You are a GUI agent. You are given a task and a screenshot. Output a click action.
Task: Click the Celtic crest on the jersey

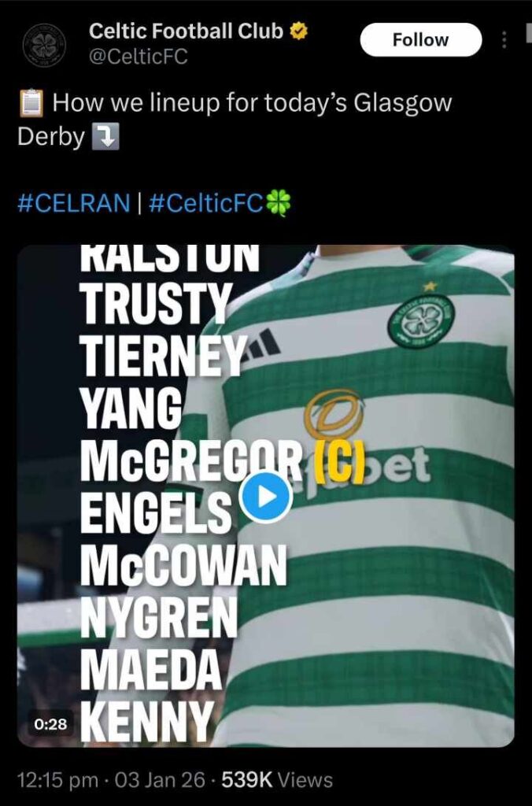tap(422, 321)
